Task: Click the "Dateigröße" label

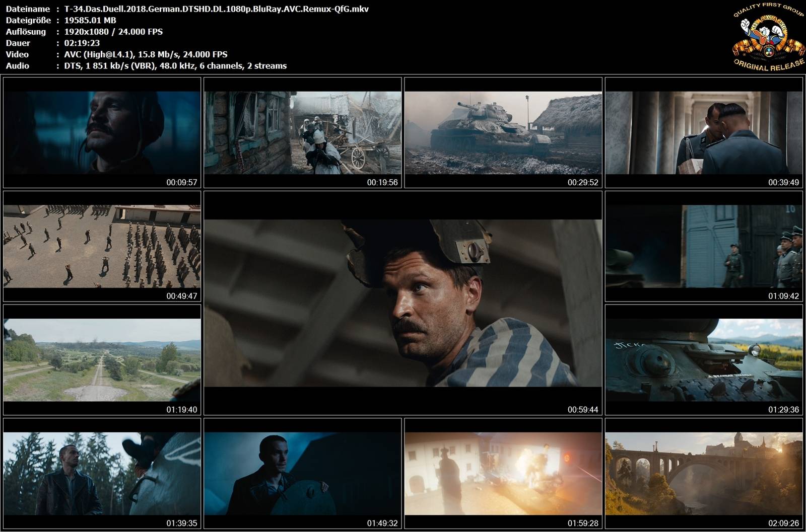Action: tap(28, 21)
